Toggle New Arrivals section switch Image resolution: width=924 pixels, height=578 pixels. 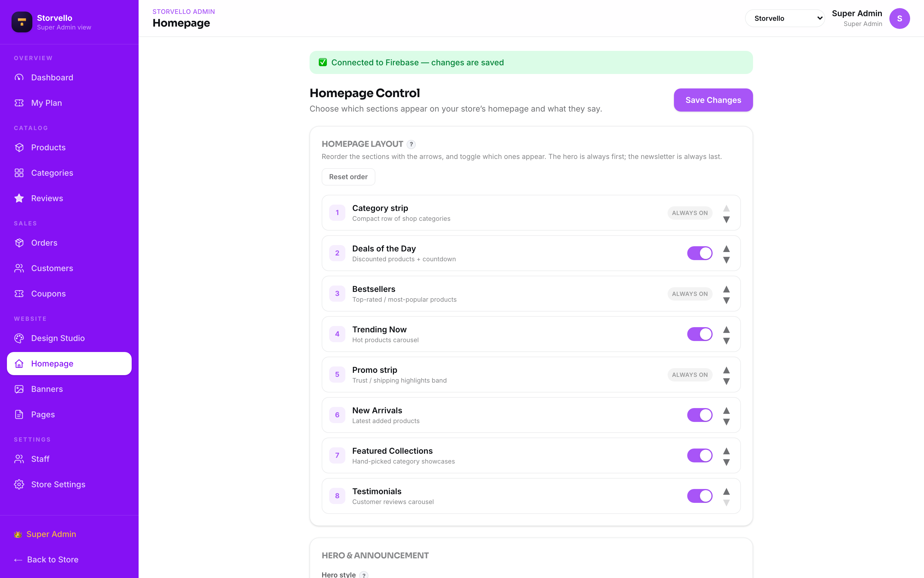pos(699,415)
